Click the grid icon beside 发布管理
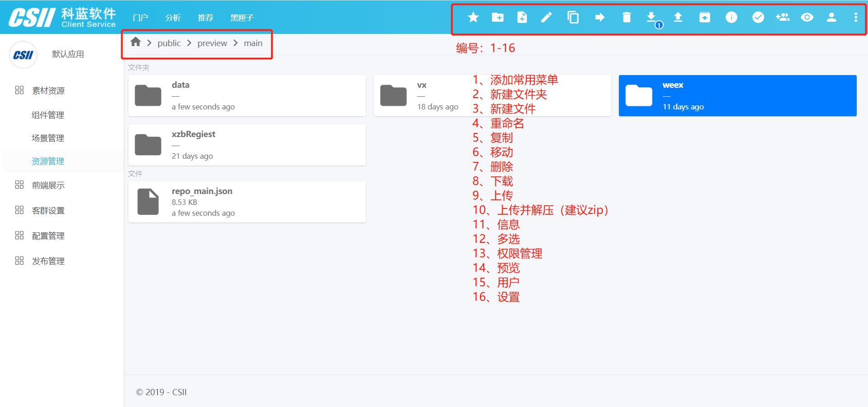Screen dimensions: 868x407 coord(19,260)
